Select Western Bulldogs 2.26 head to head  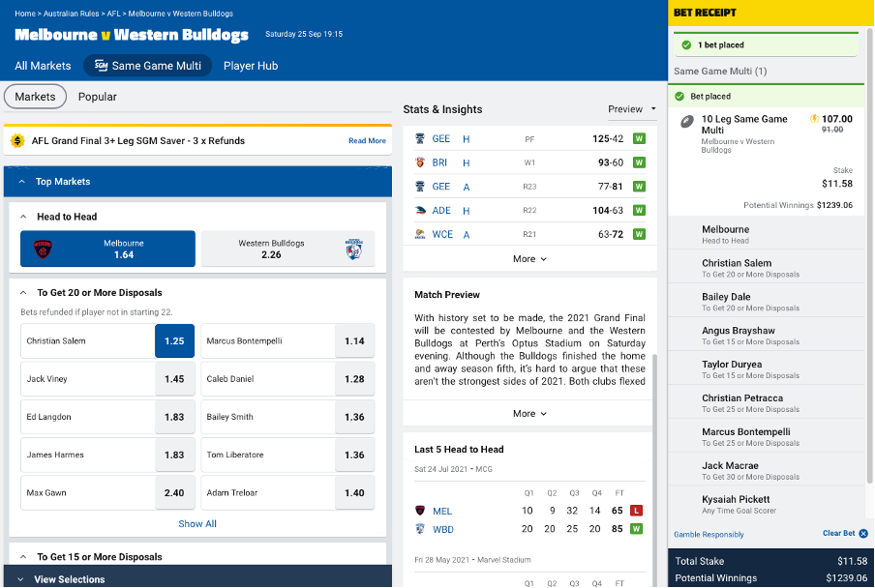pos(287,250)
